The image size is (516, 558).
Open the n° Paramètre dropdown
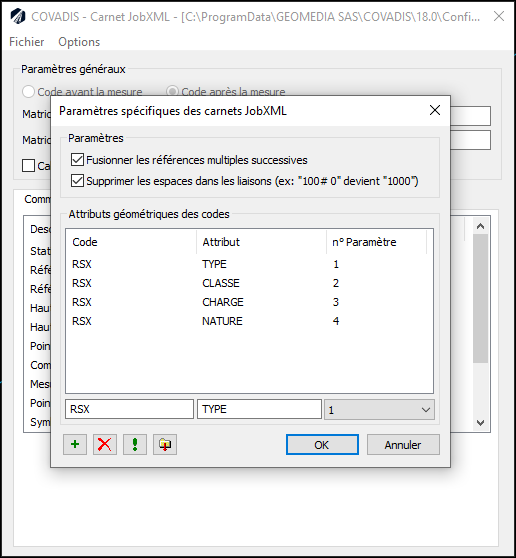379,409
